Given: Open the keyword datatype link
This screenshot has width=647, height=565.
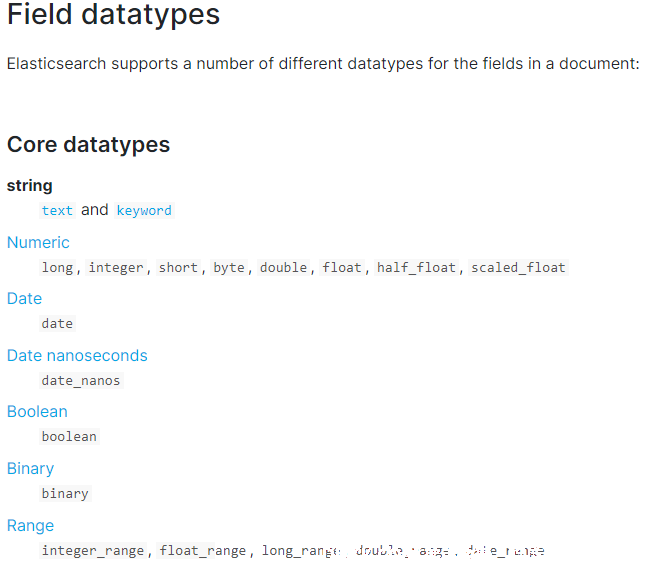Looking at the screenshot, I should [x=144, y=210].
